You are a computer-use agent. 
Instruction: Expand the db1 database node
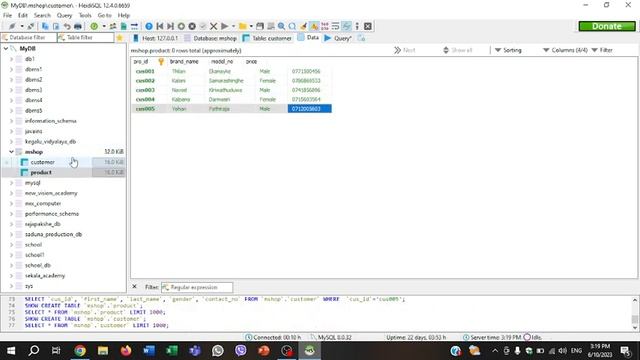tap(11, 59)
